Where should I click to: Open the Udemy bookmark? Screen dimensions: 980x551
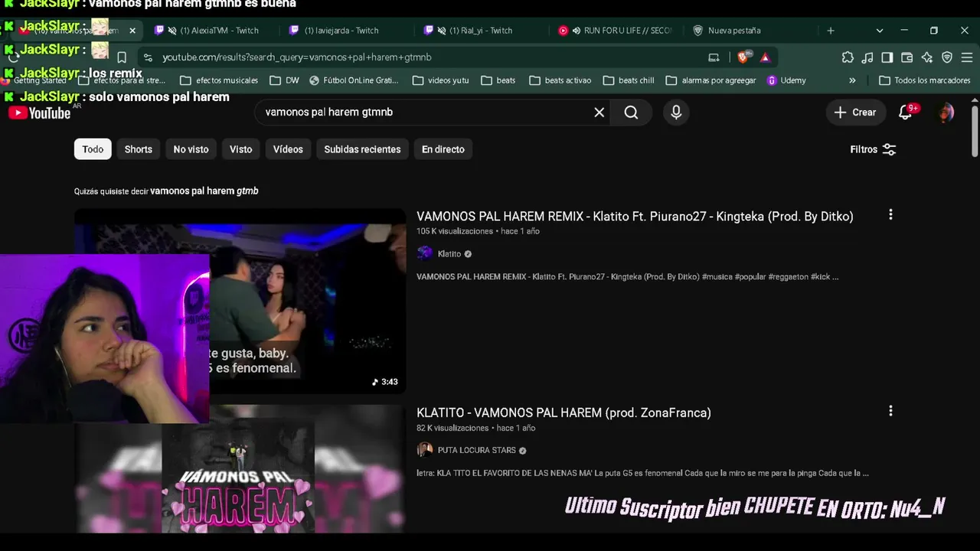(786, 80)
